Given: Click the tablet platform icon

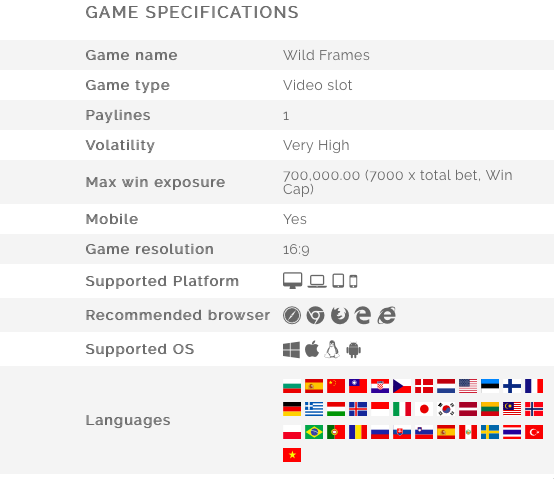Looking at the screenshot, I should tap(338, 281).
